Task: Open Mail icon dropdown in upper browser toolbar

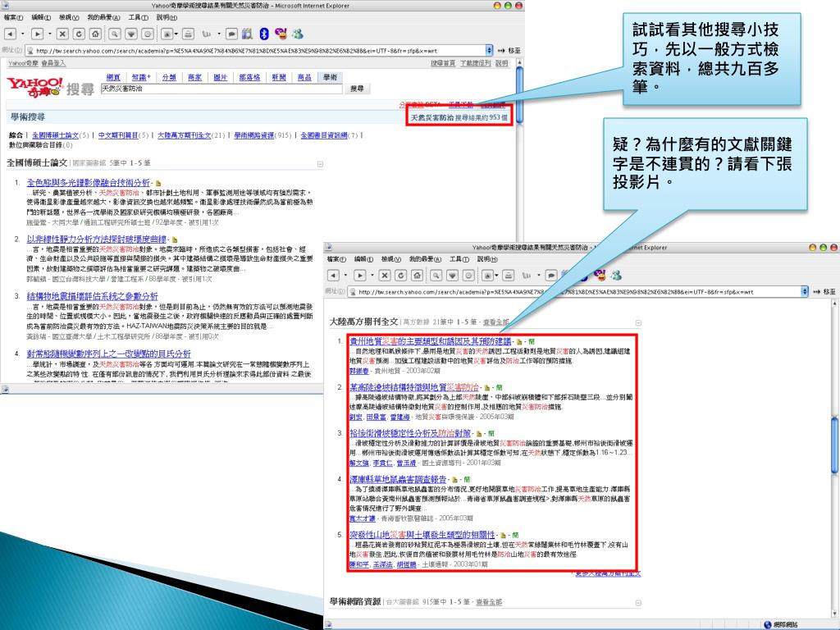Action: point(177,34)
